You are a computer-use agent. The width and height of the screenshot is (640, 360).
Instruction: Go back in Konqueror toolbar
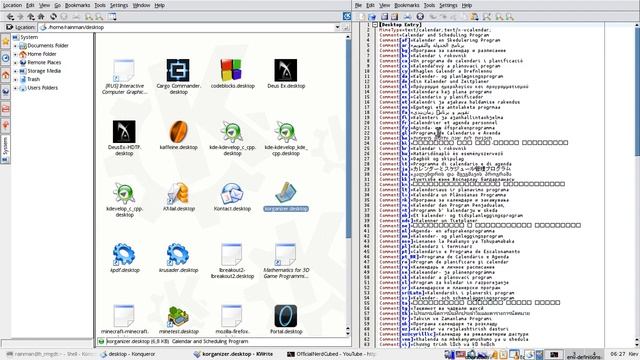point(11,17)
